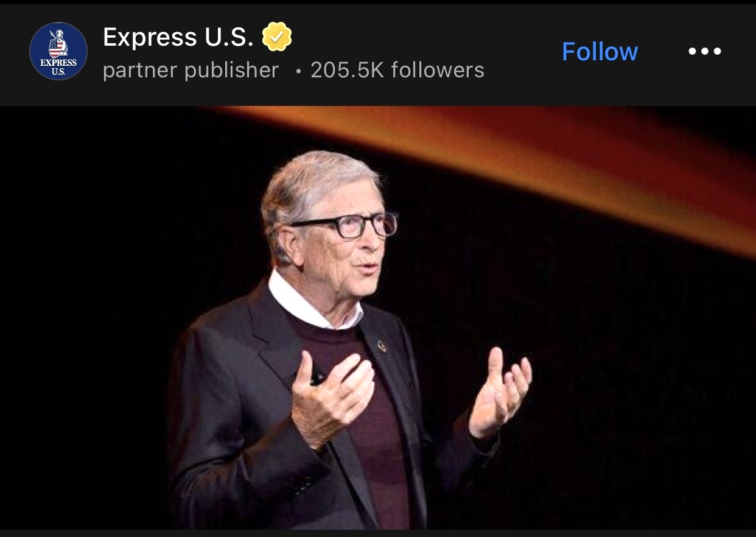Tap the Follow button
The height and width of the screenshot is (537, 756).
point(600,52)
